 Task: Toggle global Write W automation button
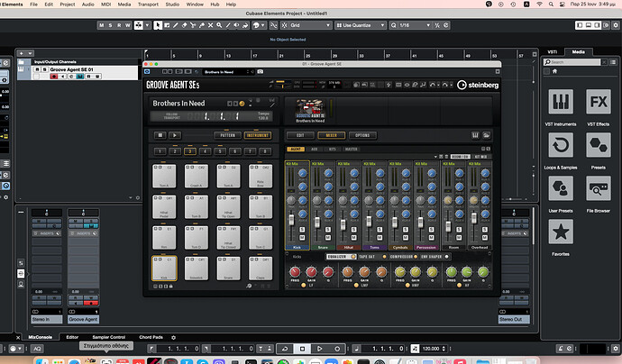[128, 25]
